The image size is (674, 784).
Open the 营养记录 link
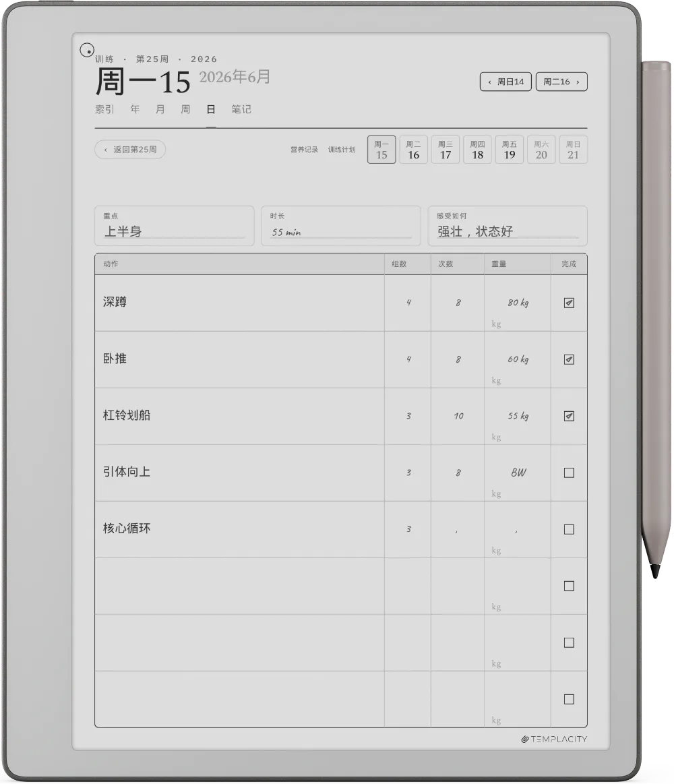click(x=304, y=150)
